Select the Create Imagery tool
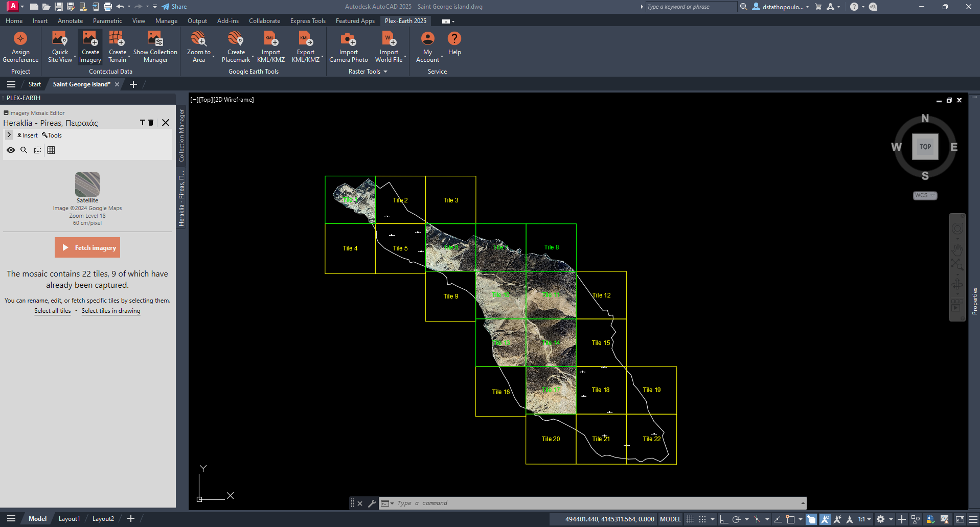980x527 pixels. pyautogui.click(x=90, y=47)
